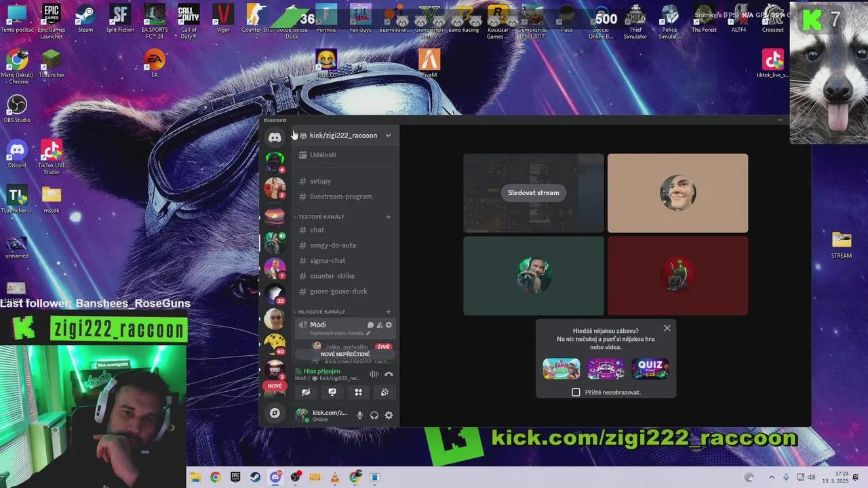Screen dimensions: 868x488
Task: Open server with 50 notification badge
Action: 275,344
